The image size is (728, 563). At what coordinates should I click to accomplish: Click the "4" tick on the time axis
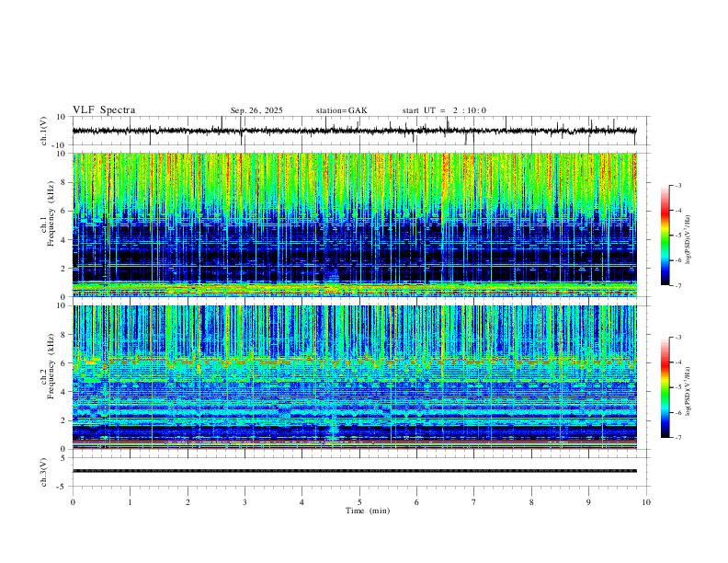[301, 502]
